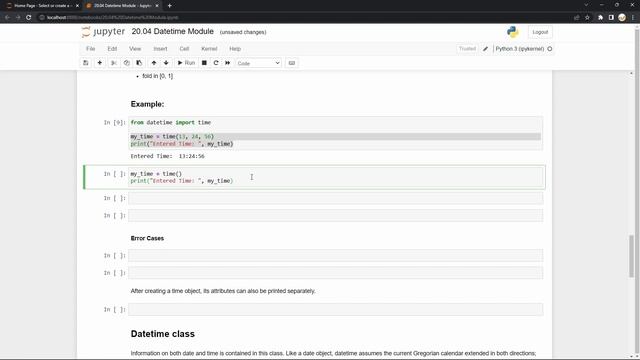This screenshot has width=640, height=360.
Task: Click the Jupyter logo
Action: [103, 32]
